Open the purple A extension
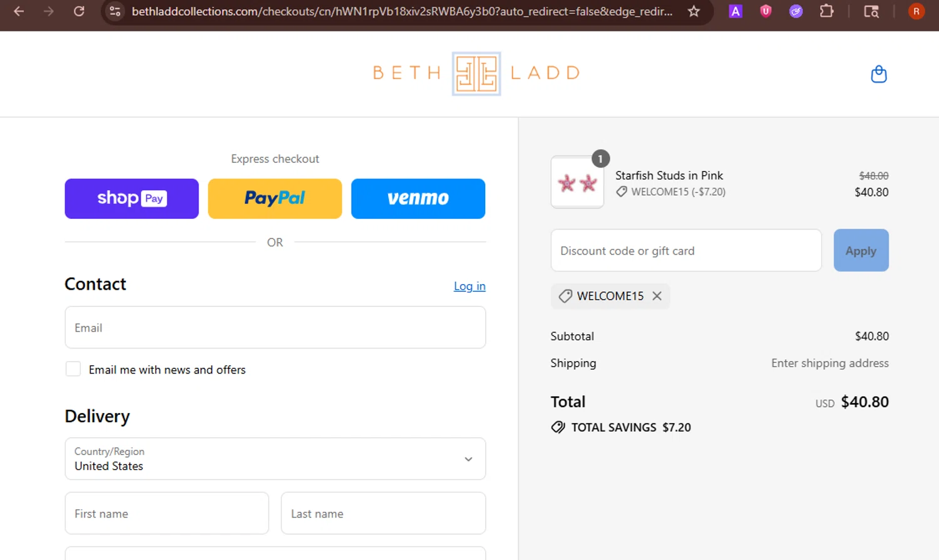This screenshot has width=939, height=560. tap(736, 11)
